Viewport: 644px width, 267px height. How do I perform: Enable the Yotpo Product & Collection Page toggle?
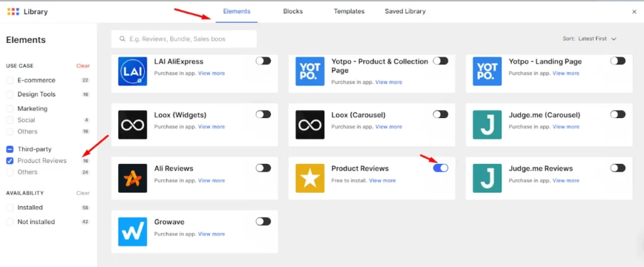441,61
